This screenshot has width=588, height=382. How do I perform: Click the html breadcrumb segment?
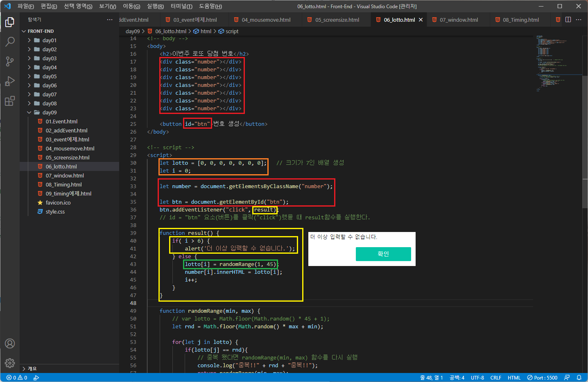[203, 31]
